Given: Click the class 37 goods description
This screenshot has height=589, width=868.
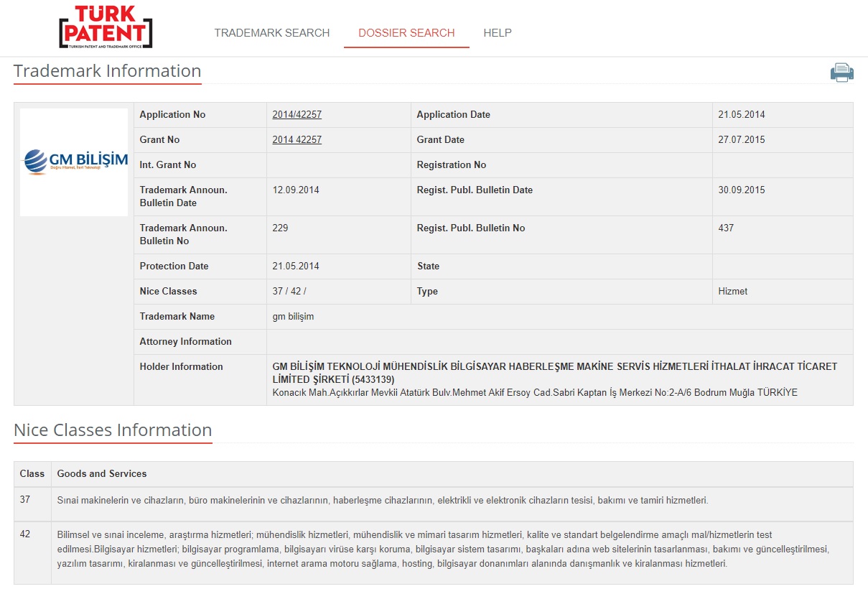Looking at the screenshot, I should pos(383,500).
